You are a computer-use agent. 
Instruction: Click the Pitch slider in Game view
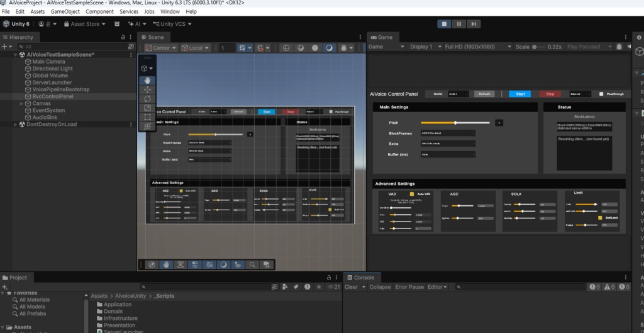click(x=455, y=123)
